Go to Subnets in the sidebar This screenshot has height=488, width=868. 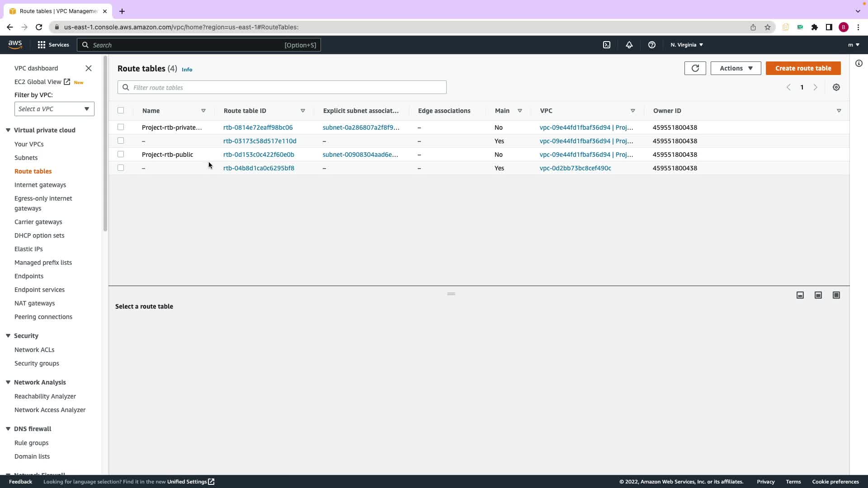[26, 158]
